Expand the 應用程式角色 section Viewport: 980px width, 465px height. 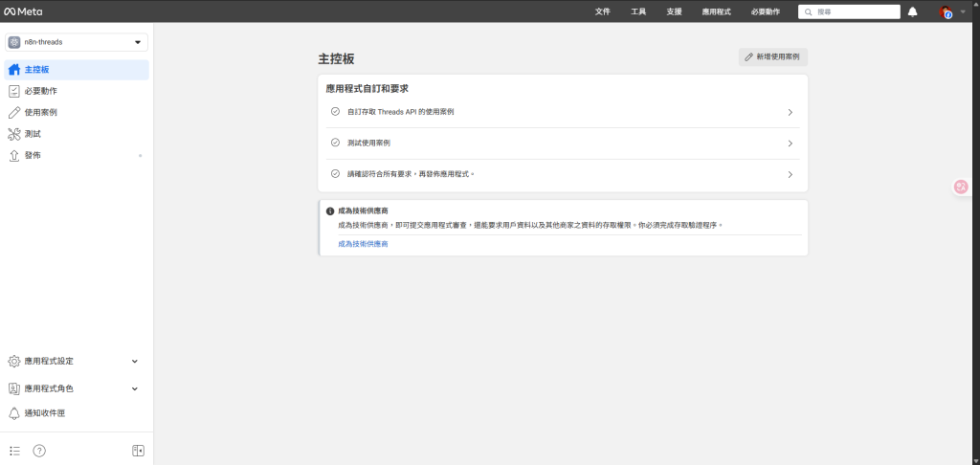pos(77,388)
